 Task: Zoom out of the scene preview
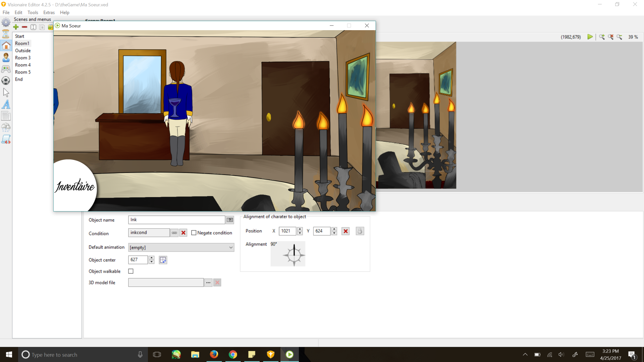coord(620,37)
